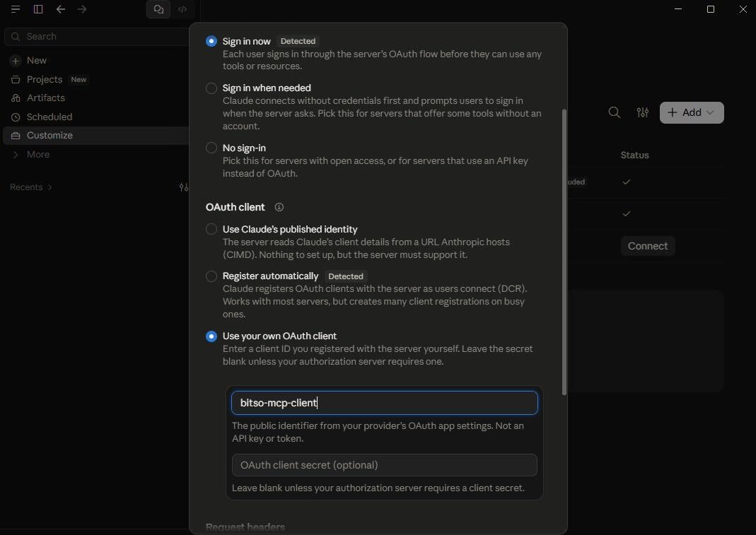The width and height of the screenshot is (756, 535).
Task: Toggle the sidebar panel icon
Action: pos(38,9)
